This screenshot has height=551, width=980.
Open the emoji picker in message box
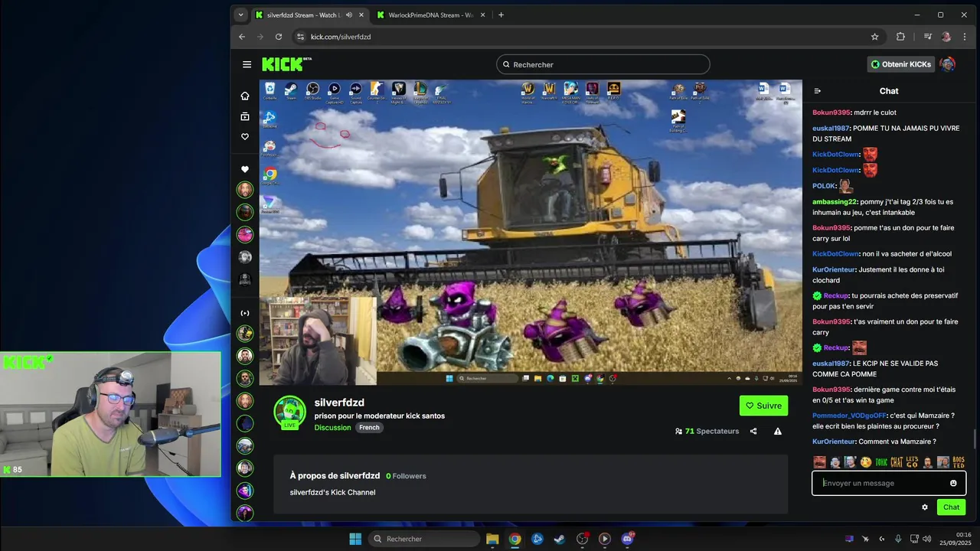[x=953, y=483]
